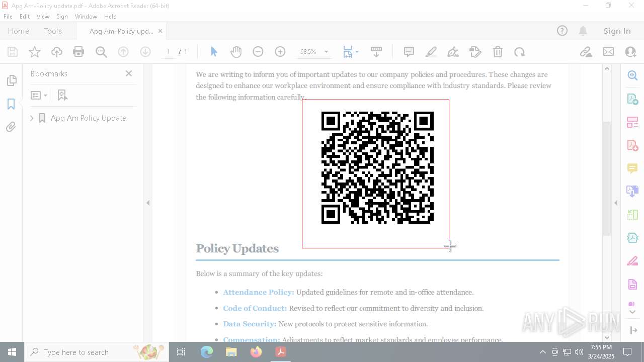Collapse the left navigation pane arrow
The image size is (644, 362).
[148, 203]
